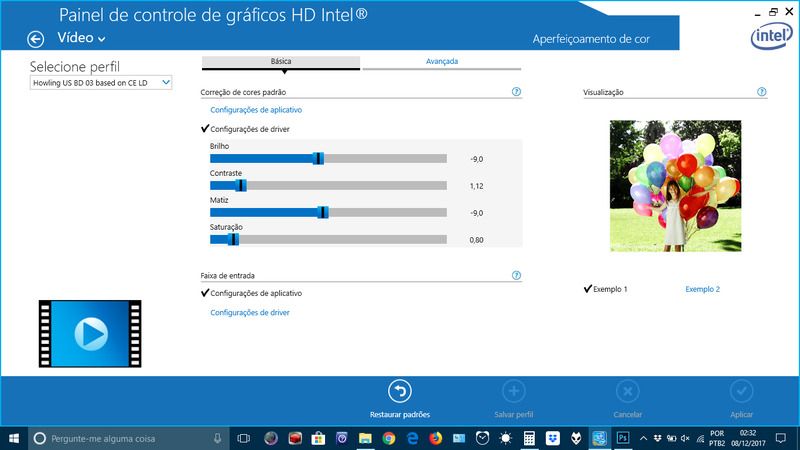The height and width of the screenshot is (450, 800).
Task: Click the volume muted tray icon
Action: pos(685,438)
